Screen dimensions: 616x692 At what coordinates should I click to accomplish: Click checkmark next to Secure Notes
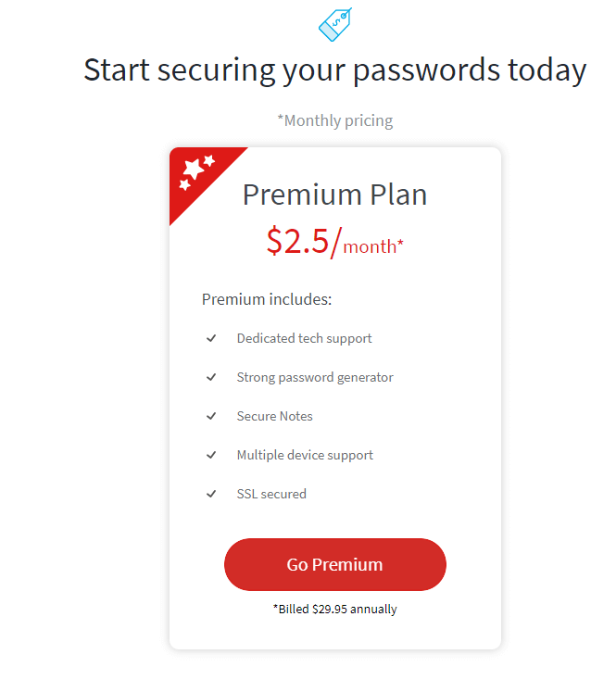tap(211, 416)
